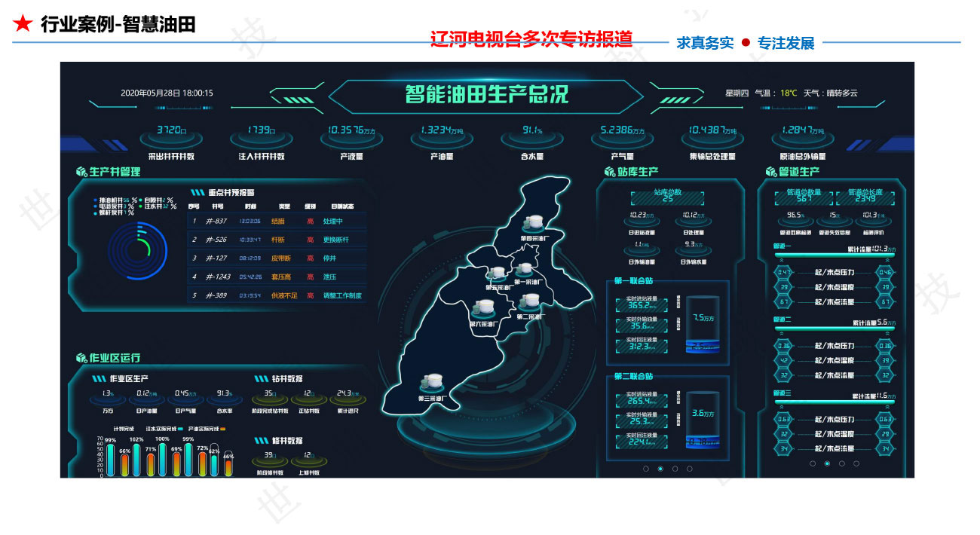Click the chevron icon beside 重点井预报警

click(196, 192)
